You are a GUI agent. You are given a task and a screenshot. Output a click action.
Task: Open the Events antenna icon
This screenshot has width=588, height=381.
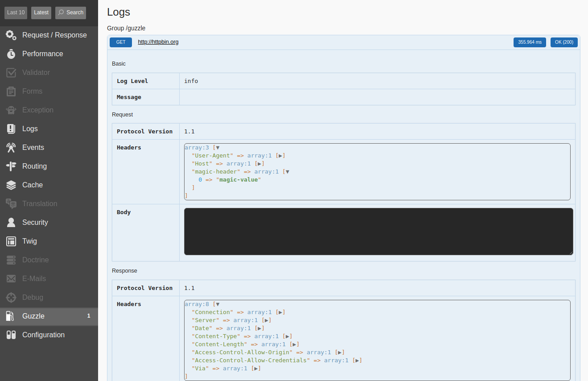coord(11,147)
